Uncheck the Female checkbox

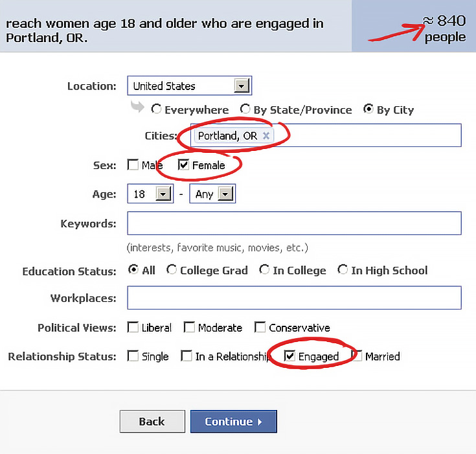click(x=183, y=165)
